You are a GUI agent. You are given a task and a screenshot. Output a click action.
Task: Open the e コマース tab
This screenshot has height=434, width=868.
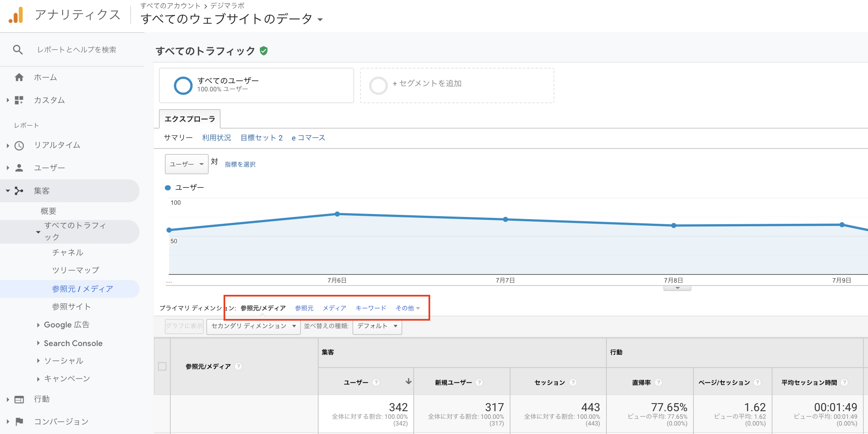308,138
